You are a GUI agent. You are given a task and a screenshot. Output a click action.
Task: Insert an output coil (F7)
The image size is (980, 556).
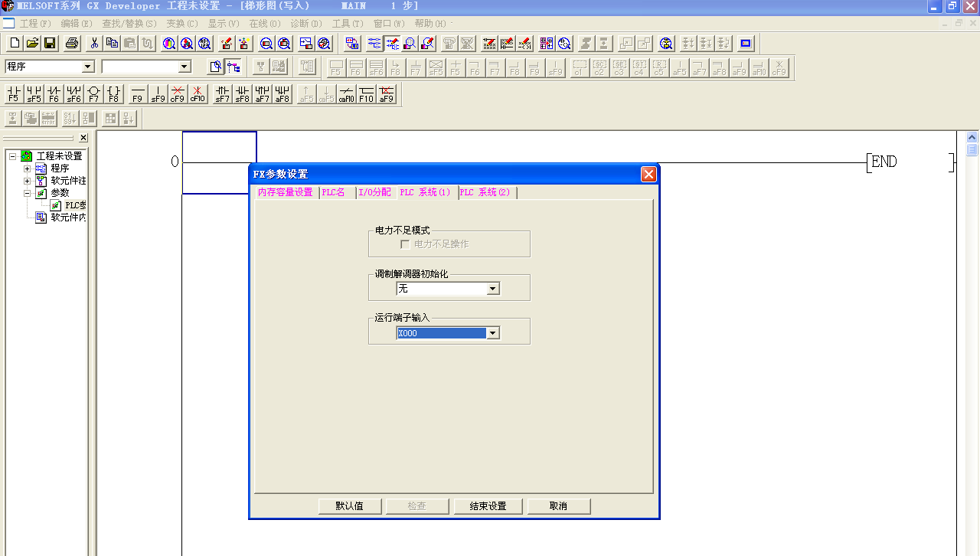pyautogui.click(x=93, y=94)
